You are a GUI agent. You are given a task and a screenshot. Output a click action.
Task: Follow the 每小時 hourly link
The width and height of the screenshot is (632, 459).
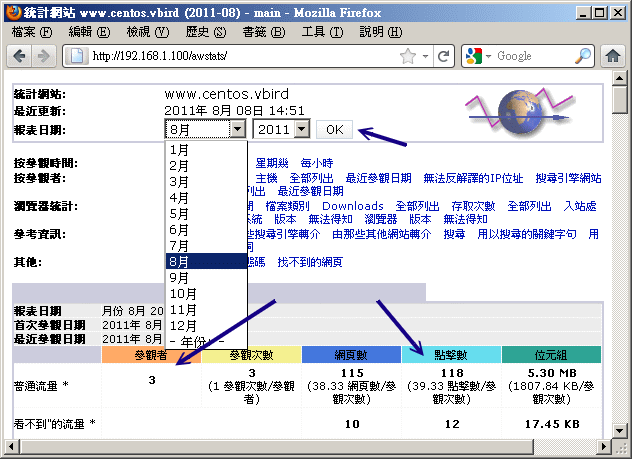pyautogui.click(x=316, y=163)
